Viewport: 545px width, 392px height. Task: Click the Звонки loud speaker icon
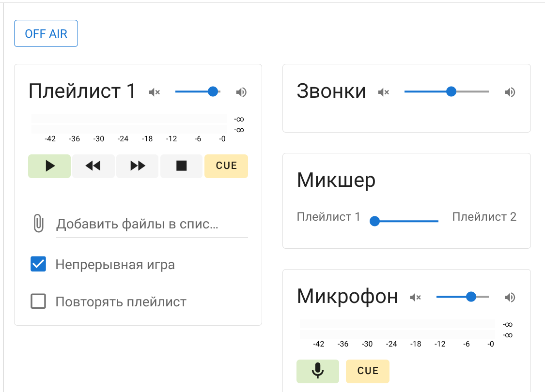(x=510, y=92)
